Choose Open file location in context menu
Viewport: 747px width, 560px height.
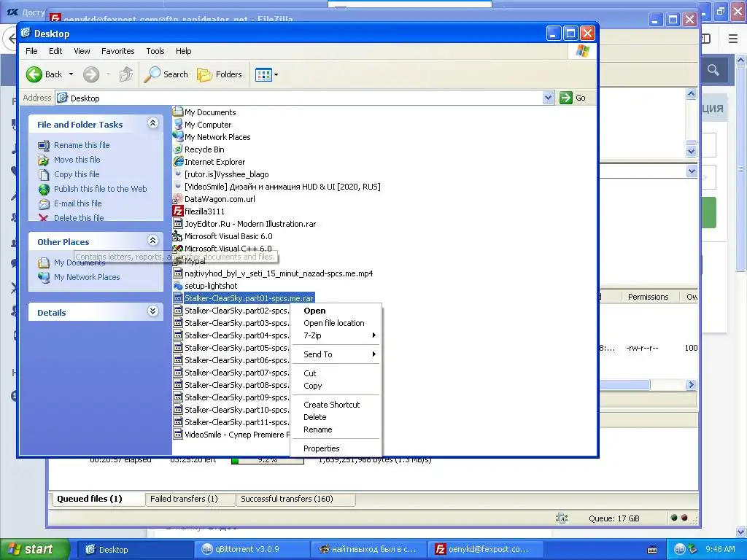(336, 323)
